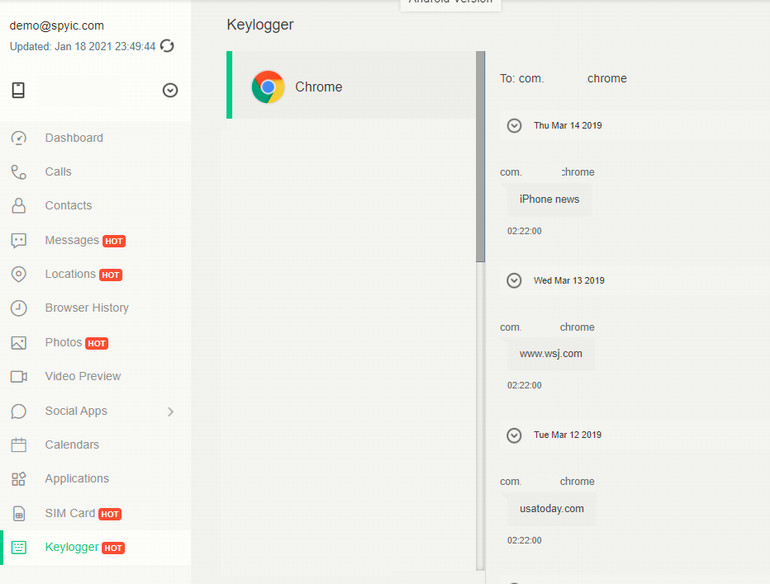Open Locations in the sidebar

(70, 274)
